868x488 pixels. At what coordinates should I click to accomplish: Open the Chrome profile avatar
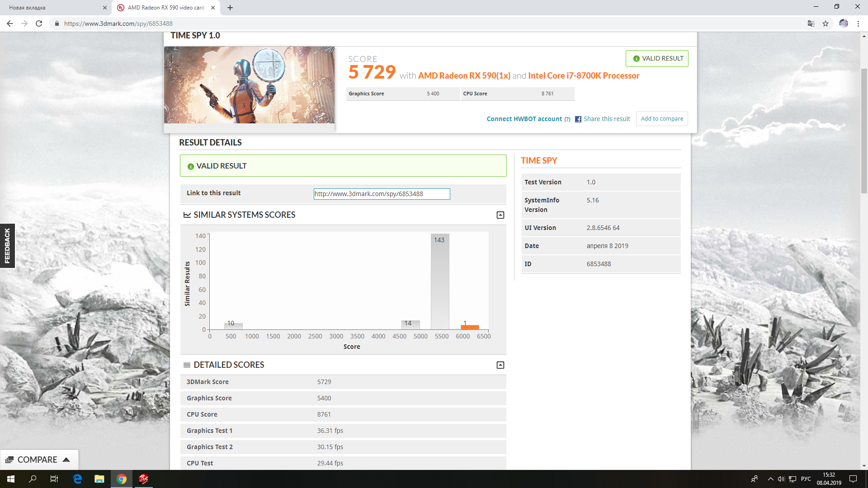tap(843, 23)
